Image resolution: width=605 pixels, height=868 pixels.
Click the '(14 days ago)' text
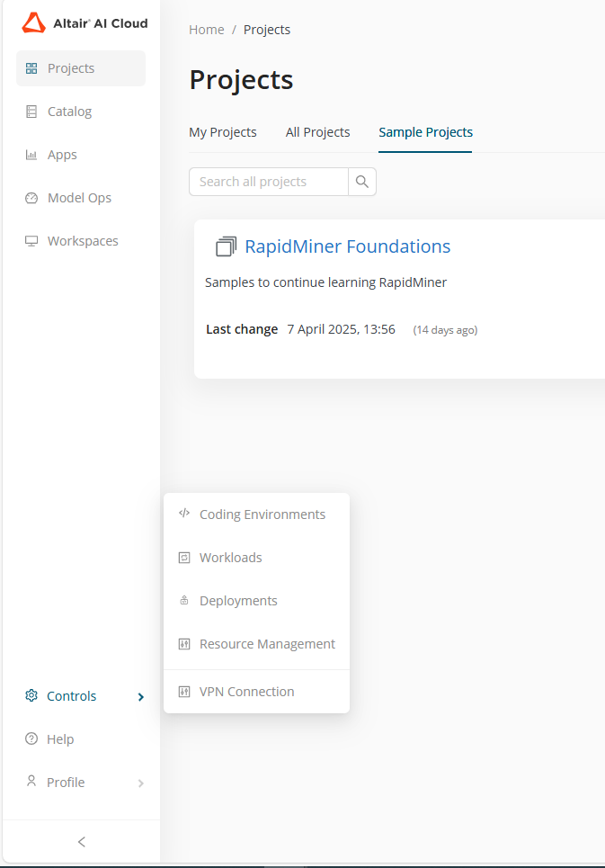[x=445, y=330]
